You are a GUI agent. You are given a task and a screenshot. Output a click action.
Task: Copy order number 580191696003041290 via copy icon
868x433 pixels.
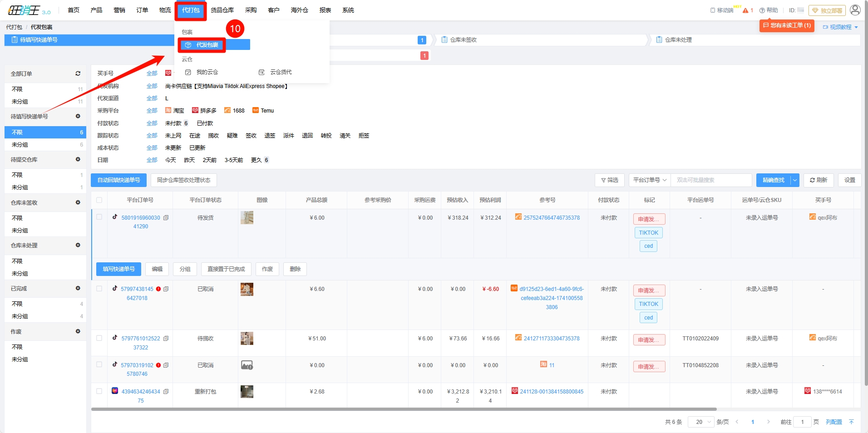coord(166,218)
